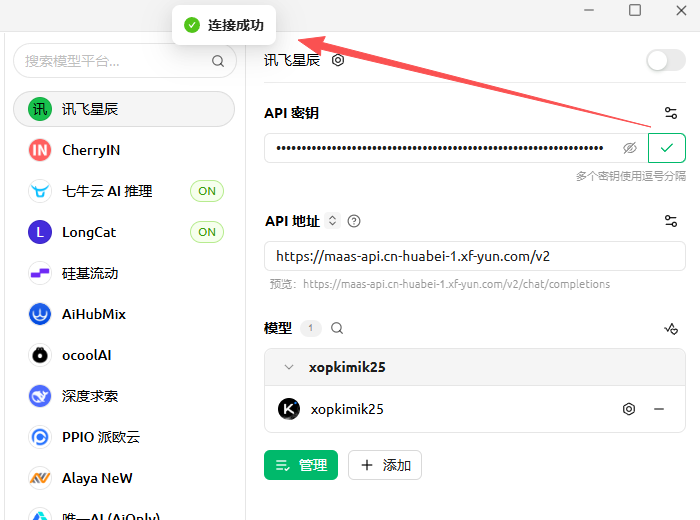Click model health check icon
Image resolution: width=700 pixels, height=520 pixels.
click(x=671, y=328)
